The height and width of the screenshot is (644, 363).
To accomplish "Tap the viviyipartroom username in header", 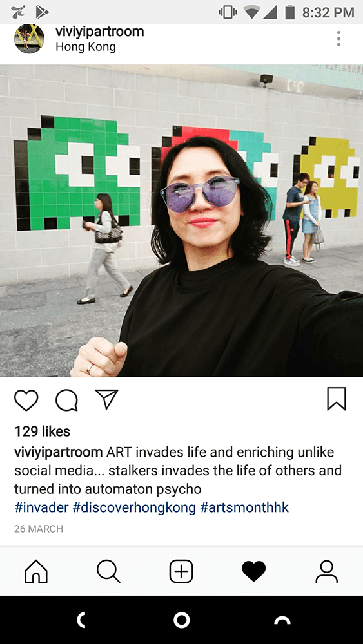I will pyautogui.click(x=100, y=31).
